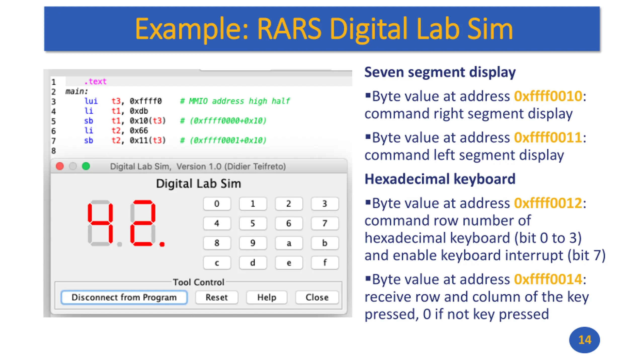The image size is (644, 362).
Task: Click the MMIO address high half comment
Action: point(235,101)
